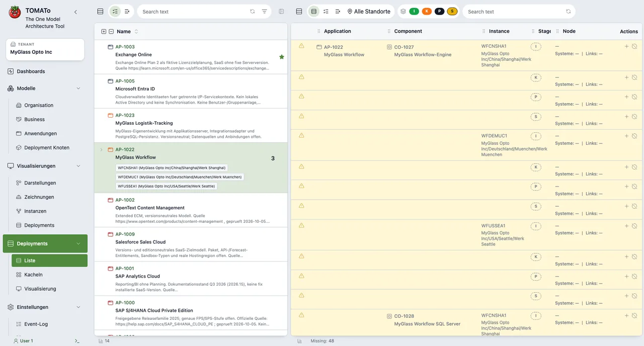The height and width of the screenshot is (346, 644).
Task: Open Business under Modelle
Action: 34,120
